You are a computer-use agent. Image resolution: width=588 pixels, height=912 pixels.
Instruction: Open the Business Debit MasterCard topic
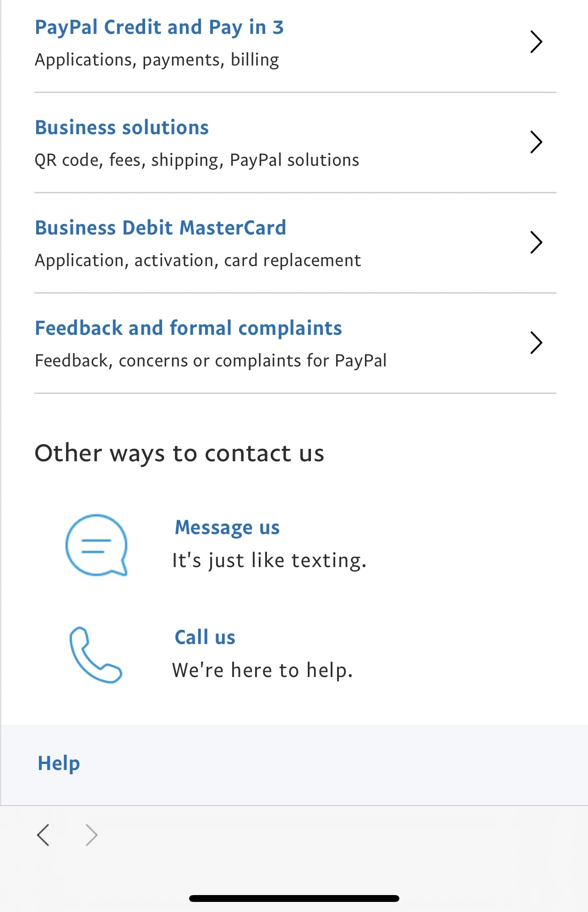coord(161,228)
